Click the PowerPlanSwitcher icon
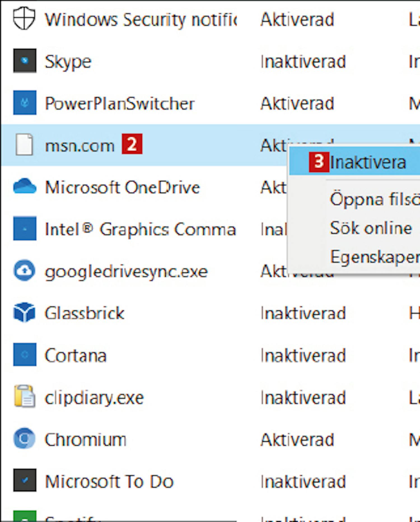Screen dimensions: 420x522 [25, 102]
